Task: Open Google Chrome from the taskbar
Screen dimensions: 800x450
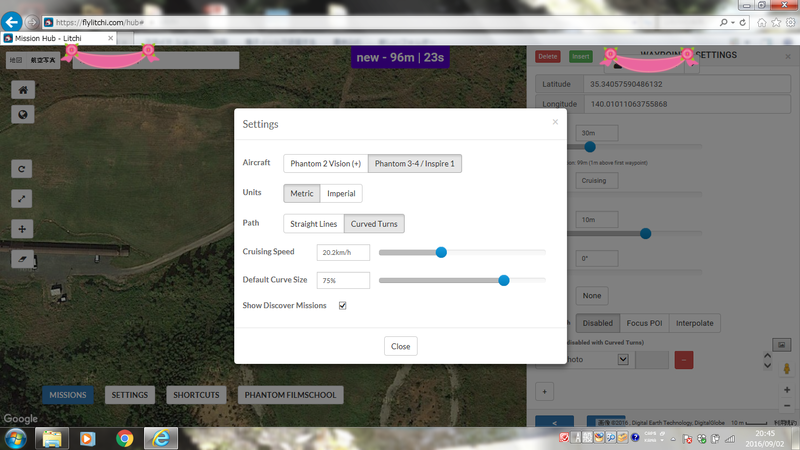Action: click(124, 438)
